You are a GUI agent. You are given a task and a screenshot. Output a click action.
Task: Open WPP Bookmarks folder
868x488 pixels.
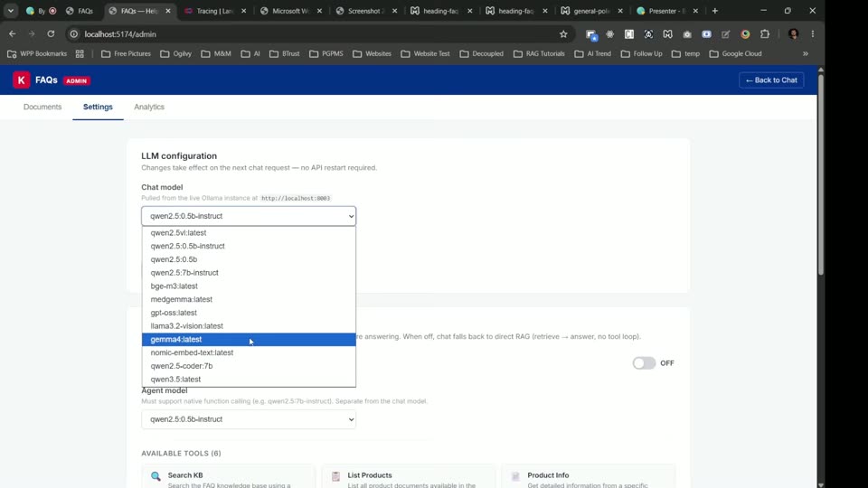pos(37,53)
